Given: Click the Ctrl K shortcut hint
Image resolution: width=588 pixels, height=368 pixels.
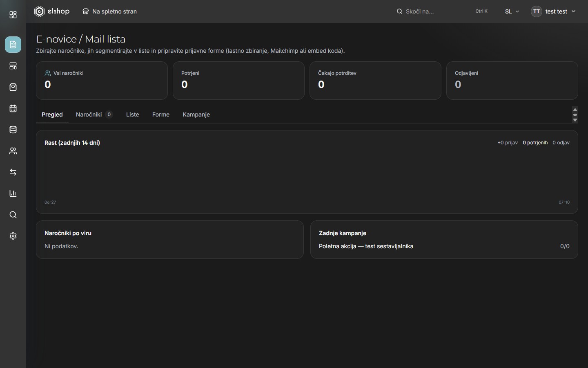Looking at the screenshot, I should click(x=481, y=11).
